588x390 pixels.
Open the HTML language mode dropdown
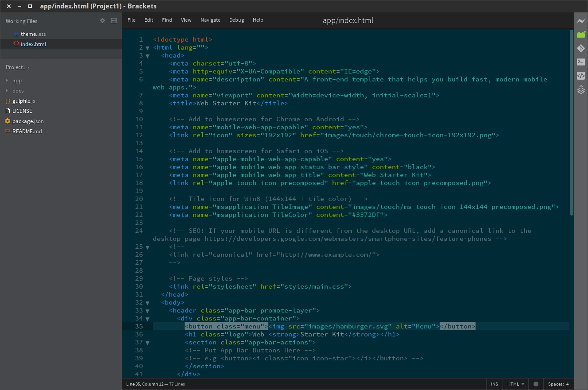516,384
